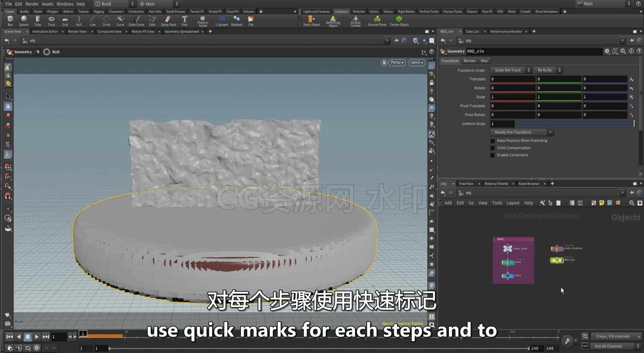The height and width of the screenshot is (353, 644).
Task: Open the Render parameter tab
Action: [469, 61]
